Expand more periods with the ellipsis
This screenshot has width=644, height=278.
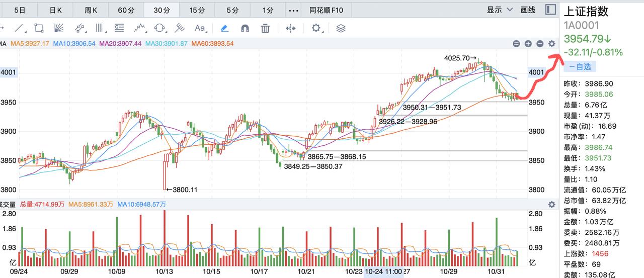point(293,10)
